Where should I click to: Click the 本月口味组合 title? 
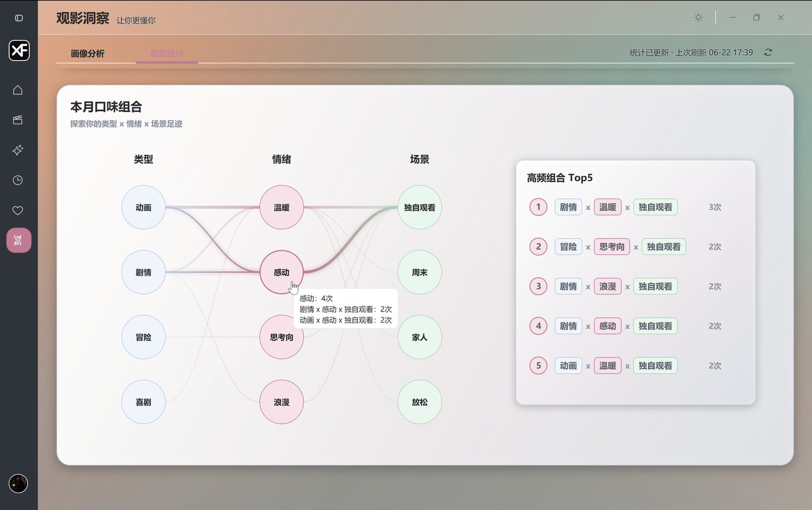click(106, 107)
